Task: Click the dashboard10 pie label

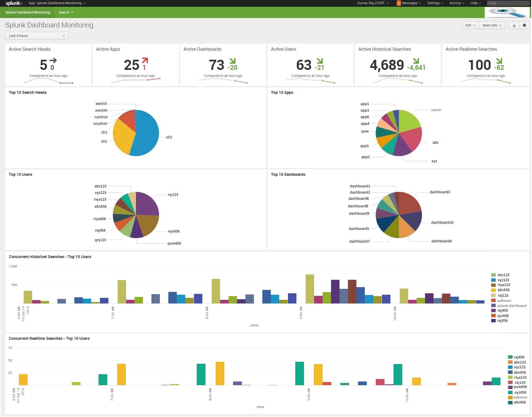Action: pyautogui.click(x=443, y=223)
